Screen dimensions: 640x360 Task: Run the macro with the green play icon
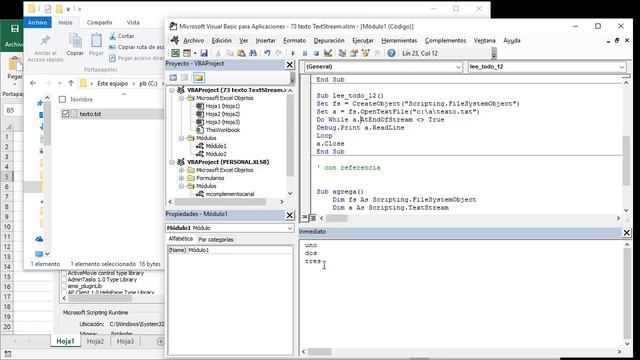pyautogui.click(x=293, y=53)
